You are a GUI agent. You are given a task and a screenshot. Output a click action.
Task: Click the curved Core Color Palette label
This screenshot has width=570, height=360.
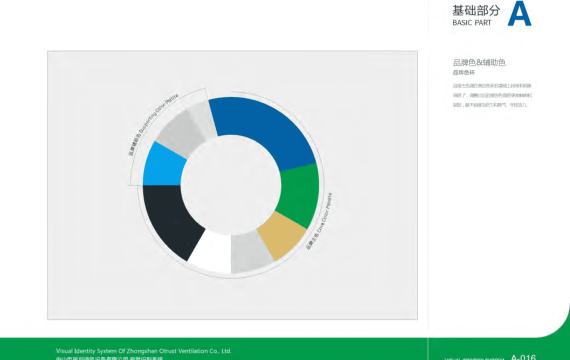pos(319,221)
